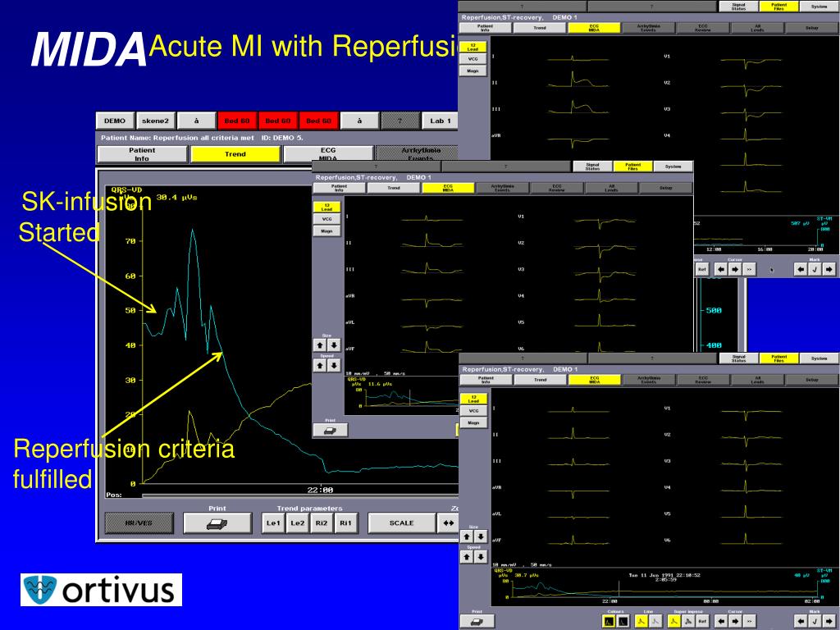This screenshot has height=630, width=840.
Task: Move Cursor left in top-right window
Action: (721, 269)
